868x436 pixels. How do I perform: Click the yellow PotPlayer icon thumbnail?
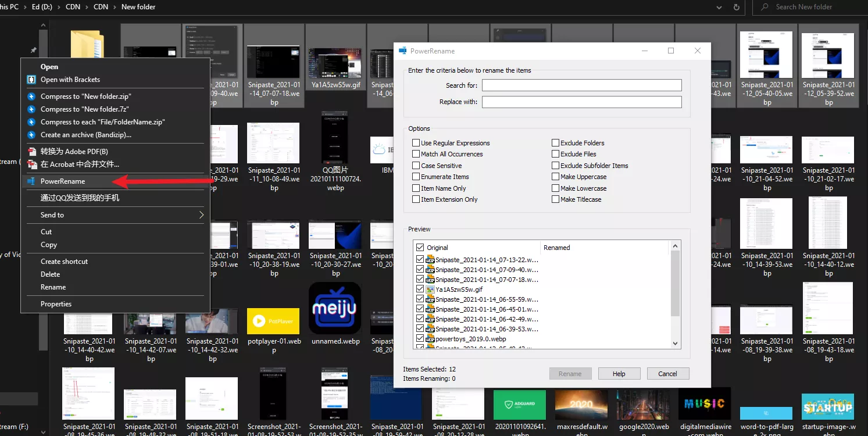point(273,321)
